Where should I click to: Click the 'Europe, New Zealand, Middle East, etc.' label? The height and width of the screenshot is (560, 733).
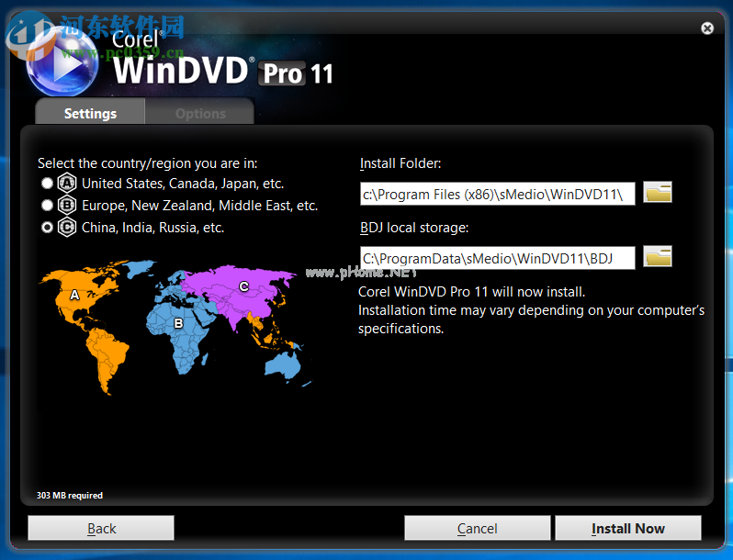(x=199, y=206)
